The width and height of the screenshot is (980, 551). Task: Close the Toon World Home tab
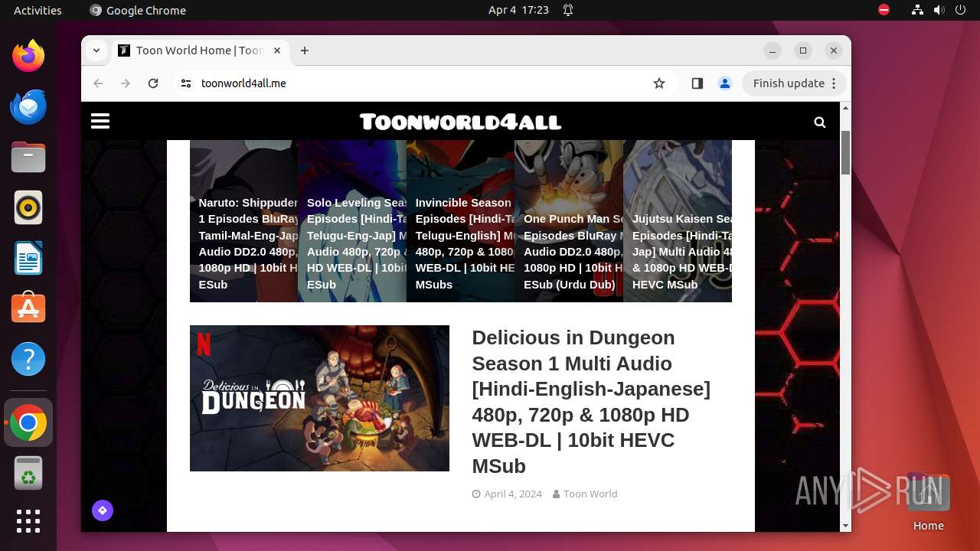[277, 51]
